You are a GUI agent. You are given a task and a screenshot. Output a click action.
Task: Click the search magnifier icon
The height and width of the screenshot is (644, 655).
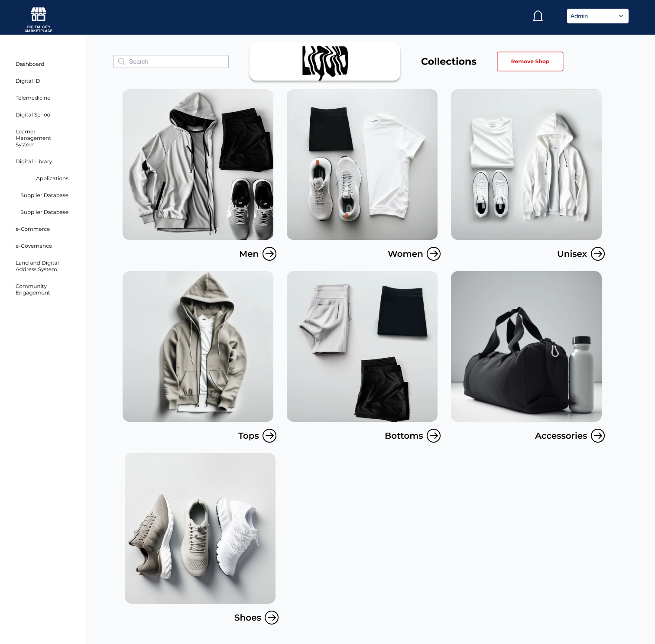[x=122, y=61]
